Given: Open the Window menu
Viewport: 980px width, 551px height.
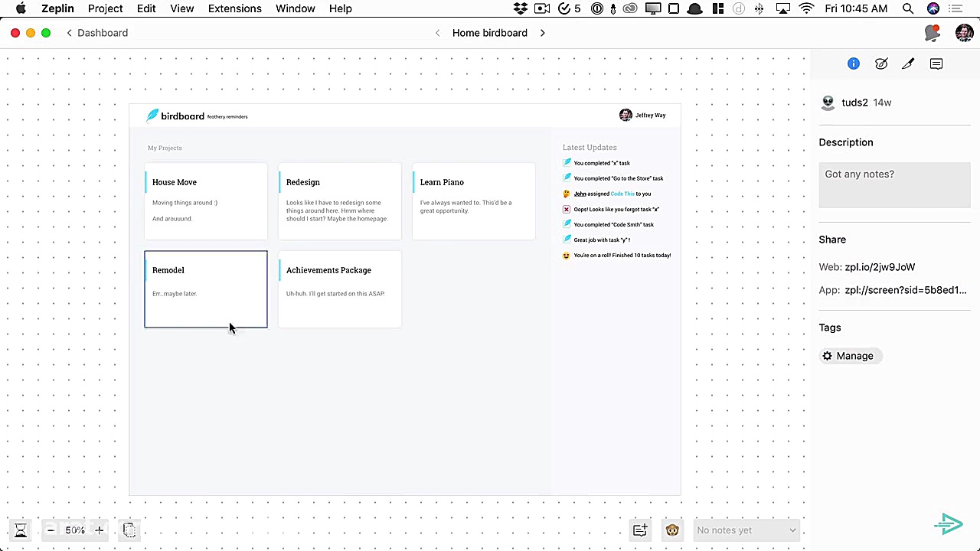Looking at the screenshot, I should pyautogui.click(x=295, y=8).
